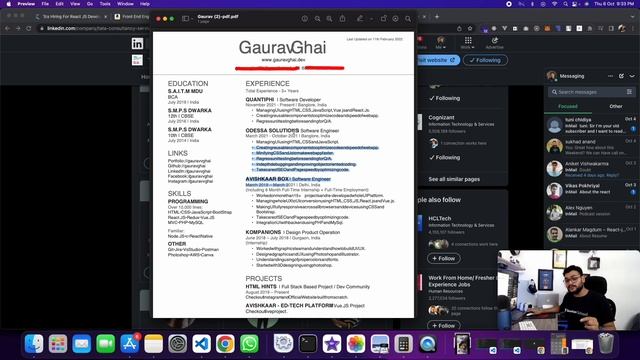
Task: Open the Window menu
Action: [x=125, y=4]
